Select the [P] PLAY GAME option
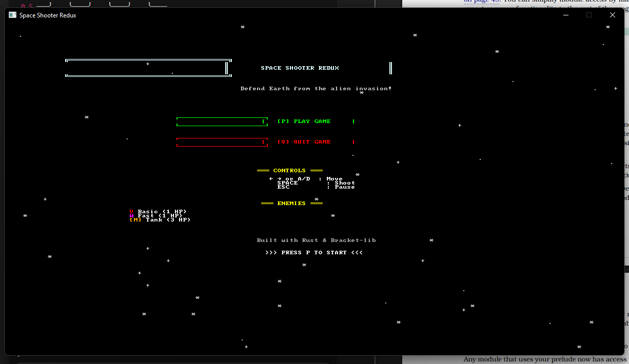Screen dimensions: 629x364 304,121
